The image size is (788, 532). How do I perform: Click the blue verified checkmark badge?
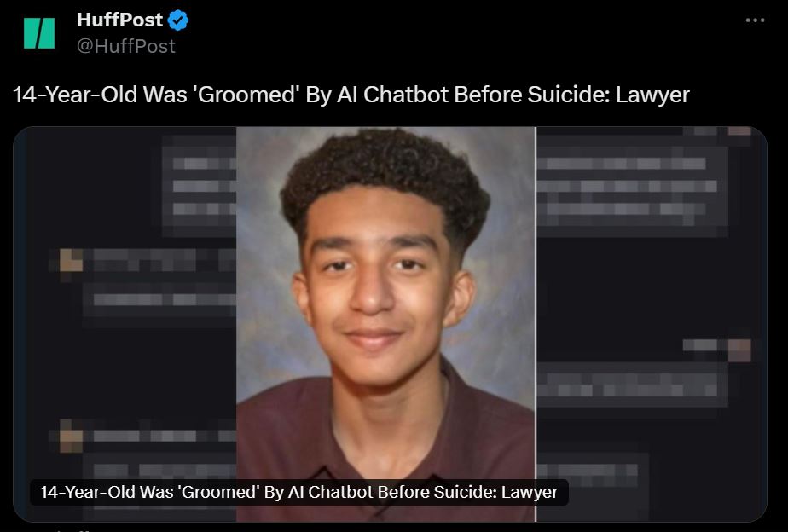tap(178, 20)
